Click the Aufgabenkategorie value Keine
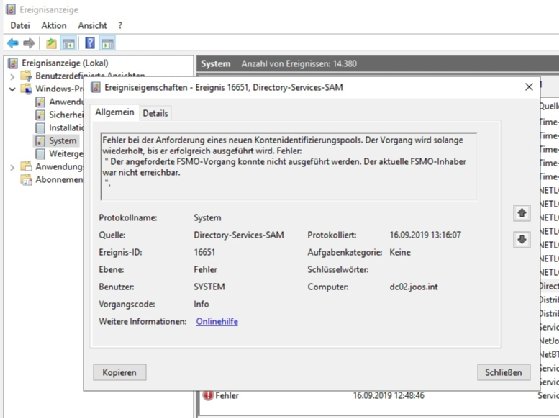 click(x=400, y=252)
